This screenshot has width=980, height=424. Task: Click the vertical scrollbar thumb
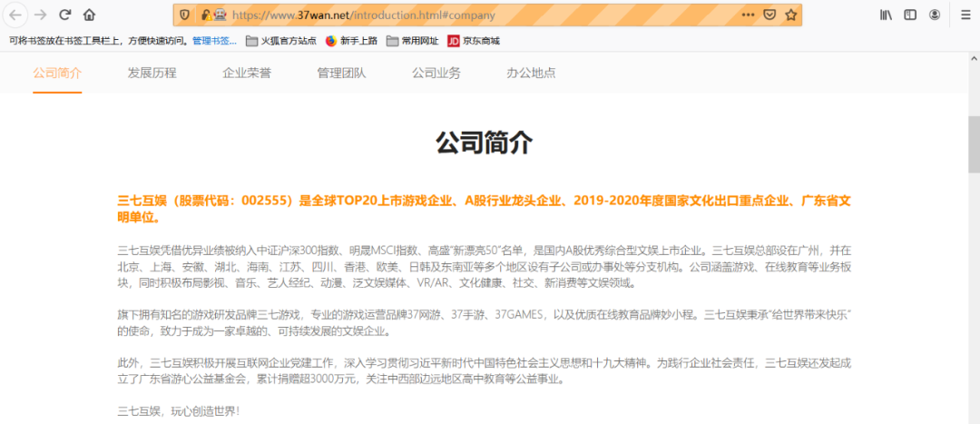tap(974, 143)
